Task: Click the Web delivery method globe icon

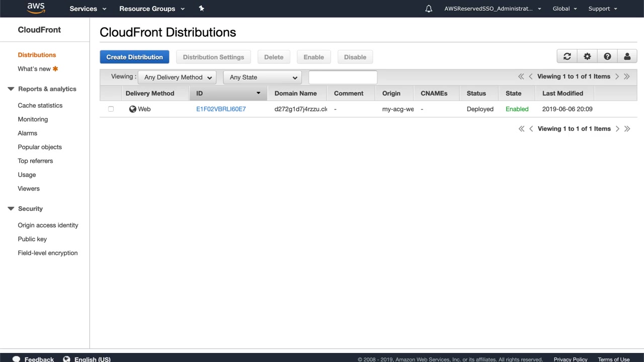Action: point(133,109)
